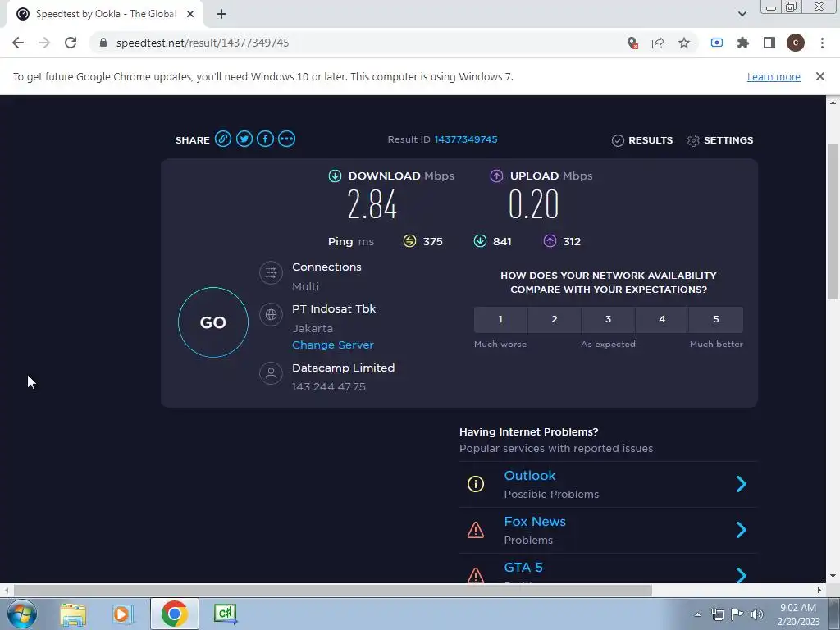
Task: Click the upload latency icon near 312
Action: (550, 241)
